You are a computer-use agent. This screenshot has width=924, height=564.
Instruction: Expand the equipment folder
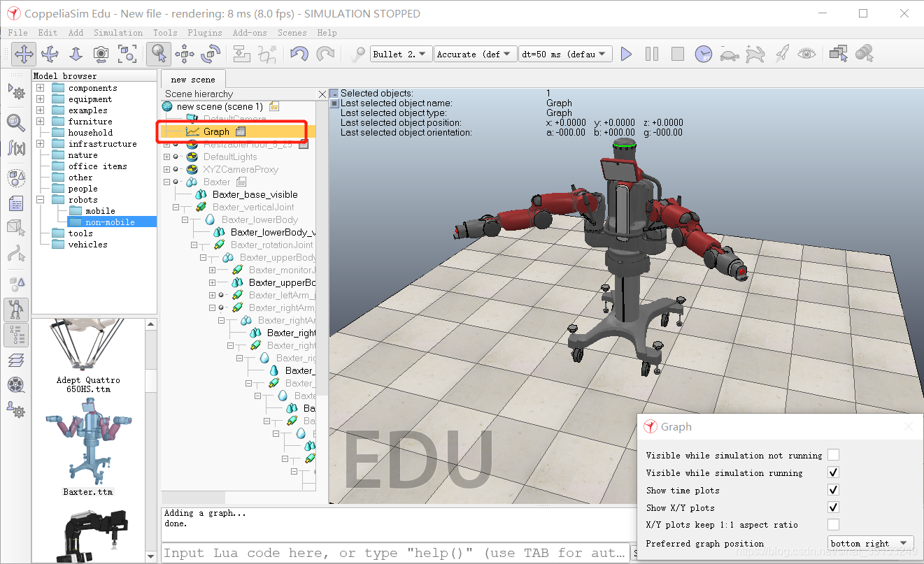point(41,99)
